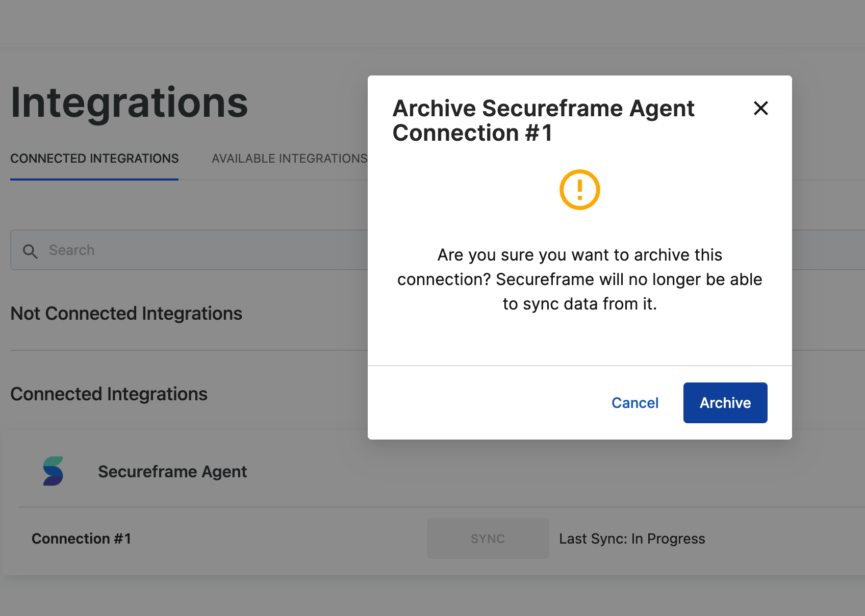Click the 'Last Sync: In Progress' status
Image resolution: width=865 pixels, height=616 pixels.
[x=632, y=538]
